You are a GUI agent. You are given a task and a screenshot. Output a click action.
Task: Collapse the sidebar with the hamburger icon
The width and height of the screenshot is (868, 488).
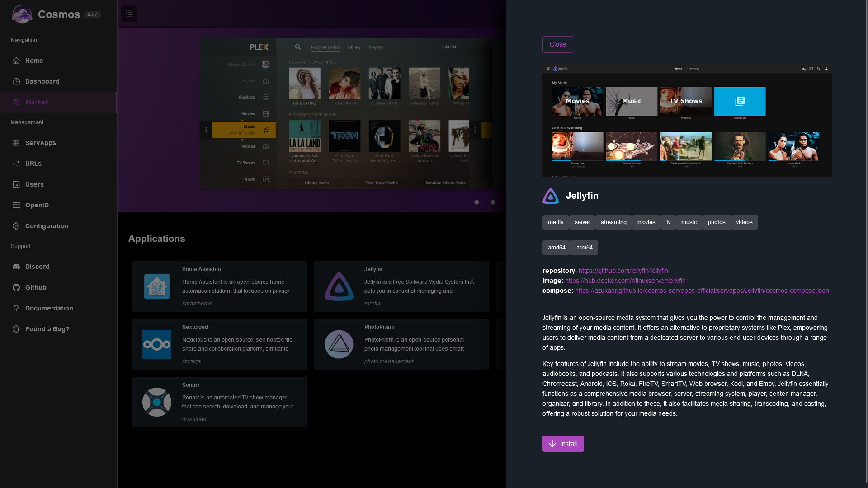coord(129,14)
